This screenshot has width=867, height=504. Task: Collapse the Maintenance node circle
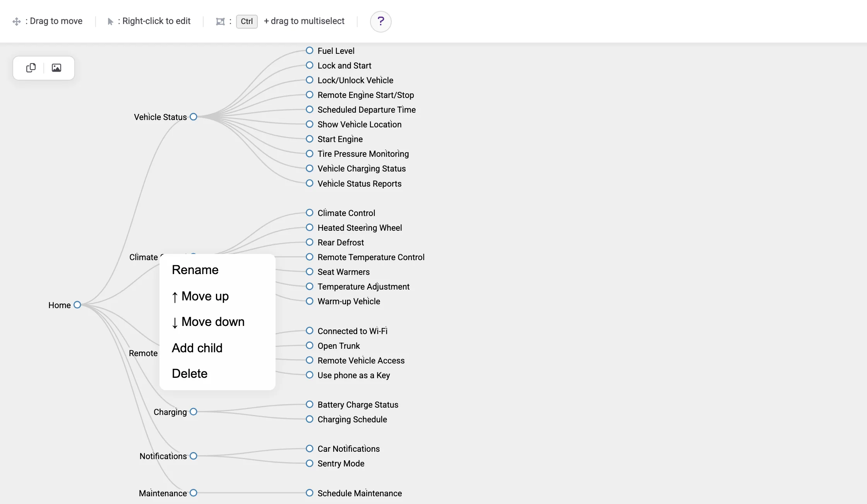[x=194, y=493]
